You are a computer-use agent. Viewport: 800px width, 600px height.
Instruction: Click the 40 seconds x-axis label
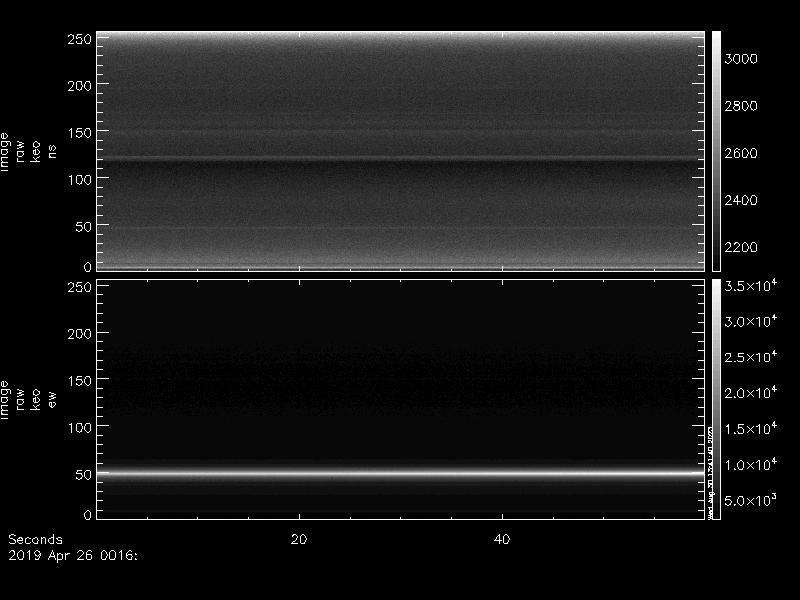502,539
